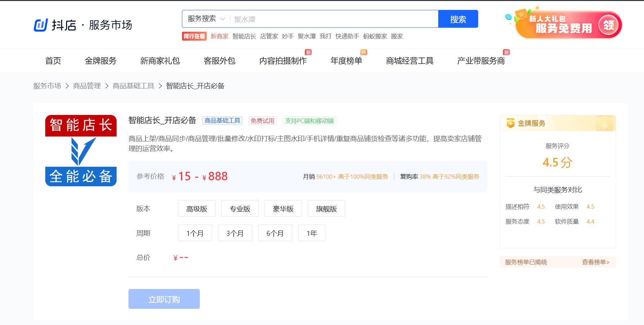Screen dimensions: 644x325
Task: Click the 4.5分 service rating score
Action: tap(557, 162)
